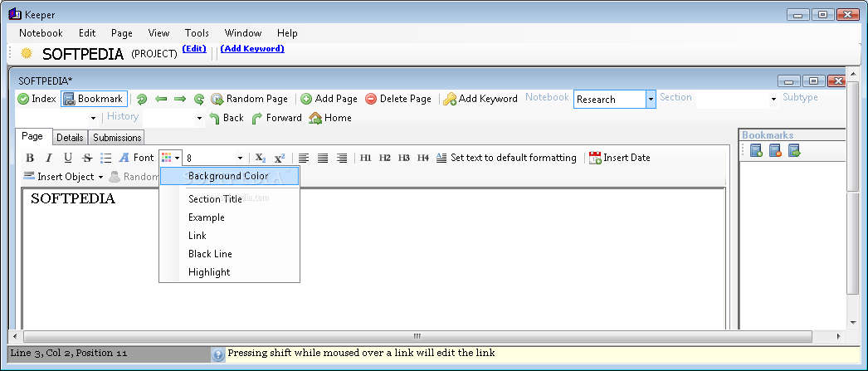Apply superscript formatting
This screenshot has height=371, width=868.
point(280,159)
